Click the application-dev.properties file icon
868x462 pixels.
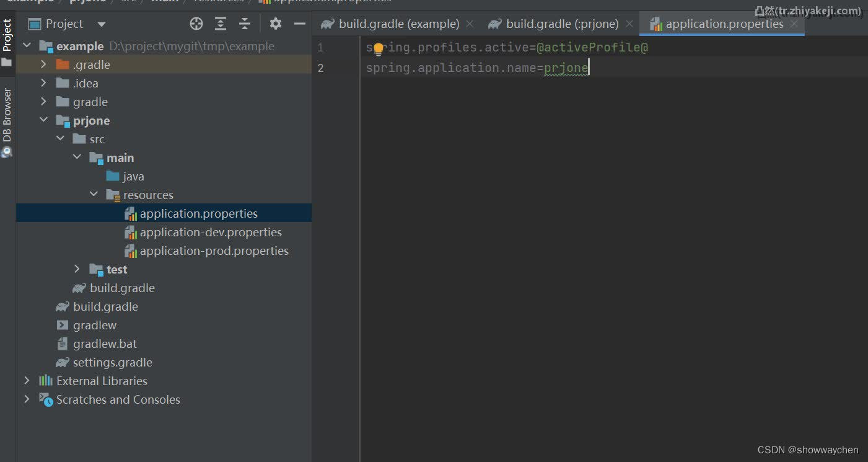tap(130, 233)
